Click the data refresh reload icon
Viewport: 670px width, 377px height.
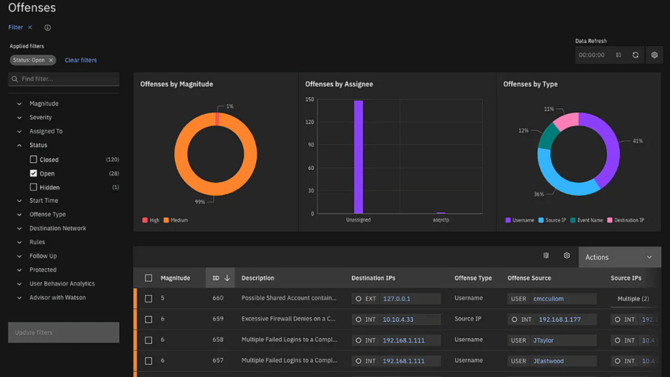635,55
